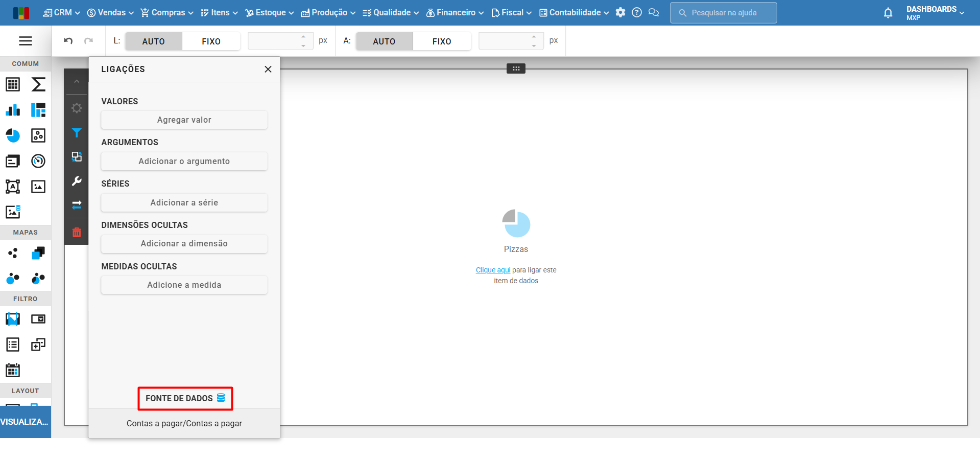Delete the item with the red trash icon

tap(77, 233)
